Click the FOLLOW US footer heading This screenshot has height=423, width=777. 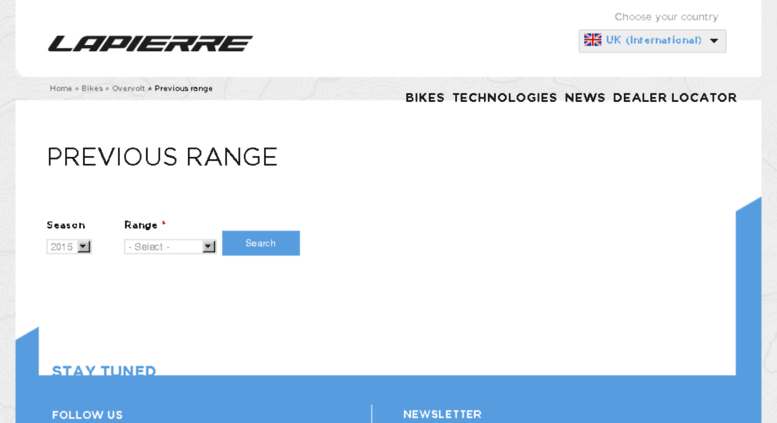click(87, 415)
